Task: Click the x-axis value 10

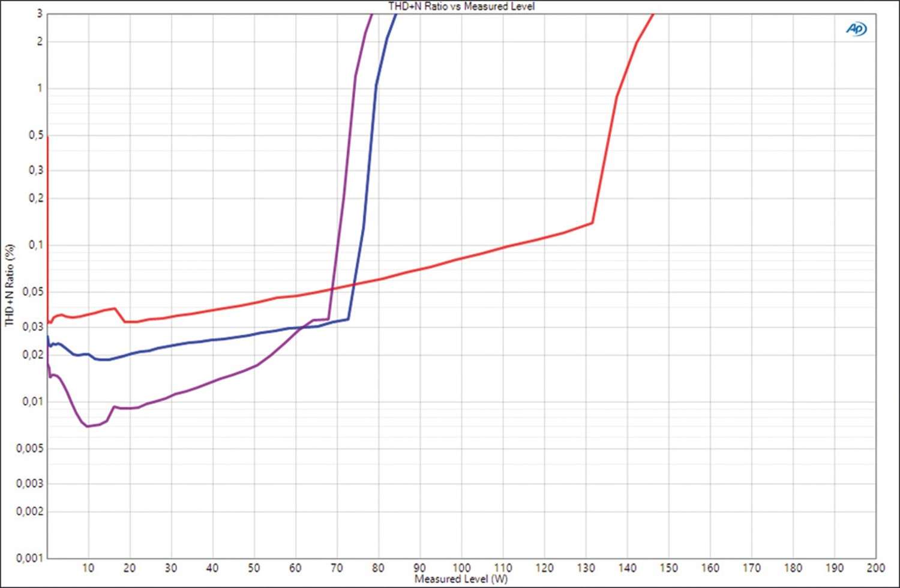Action: point(88,568)
